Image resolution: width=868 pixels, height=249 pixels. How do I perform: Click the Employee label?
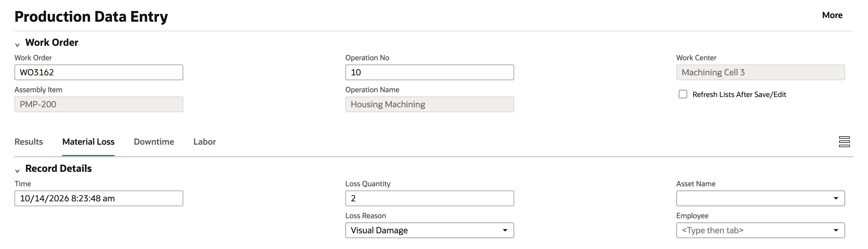tap(692, 216)
